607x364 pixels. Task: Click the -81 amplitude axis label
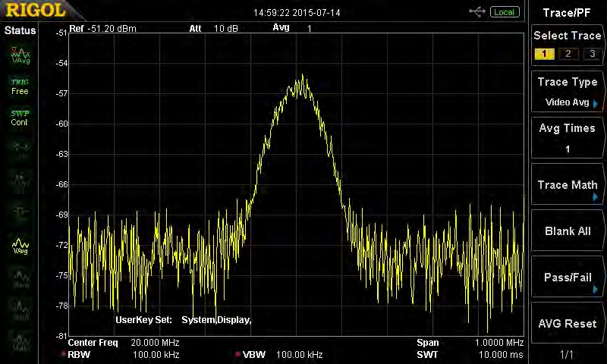tap(61, 336)
